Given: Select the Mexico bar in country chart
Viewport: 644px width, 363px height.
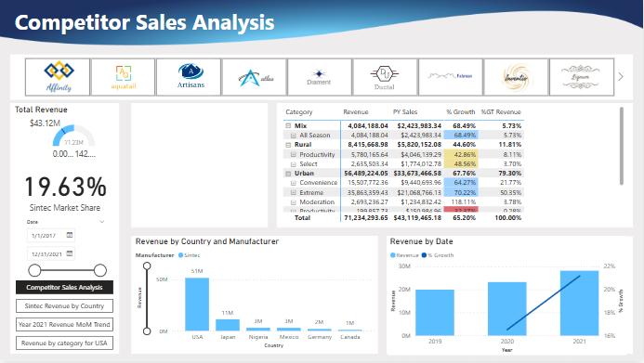Looking at the screenshot, I should click(x=289, y=329).
